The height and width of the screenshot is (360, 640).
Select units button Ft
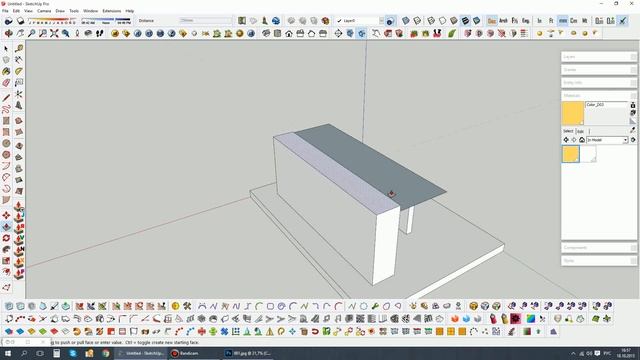point(551,20)
